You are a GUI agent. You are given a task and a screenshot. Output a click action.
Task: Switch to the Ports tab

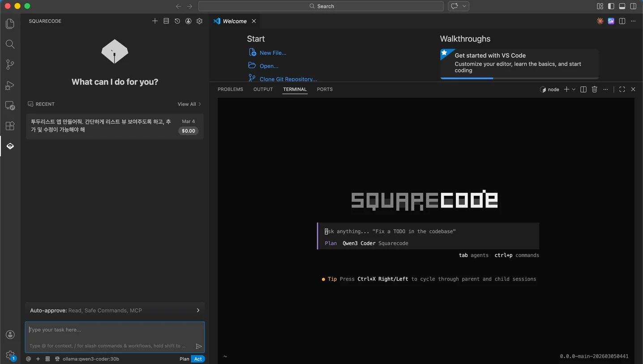(x=325, y=89)
